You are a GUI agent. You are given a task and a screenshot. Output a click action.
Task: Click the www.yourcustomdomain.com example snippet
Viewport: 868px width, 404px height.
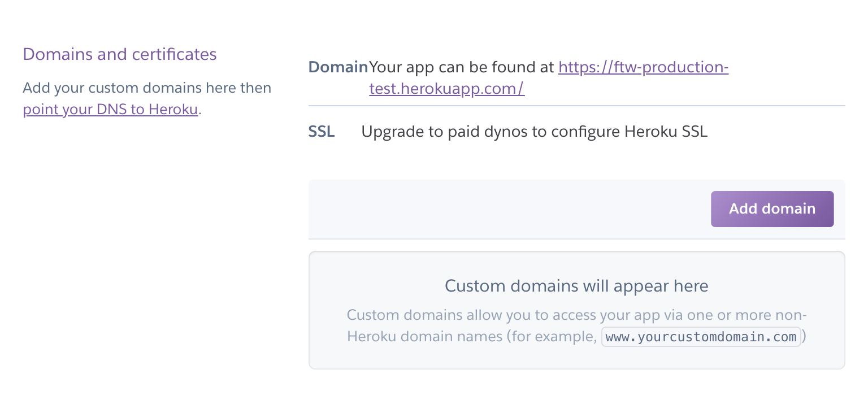click(x=701, y=337)
